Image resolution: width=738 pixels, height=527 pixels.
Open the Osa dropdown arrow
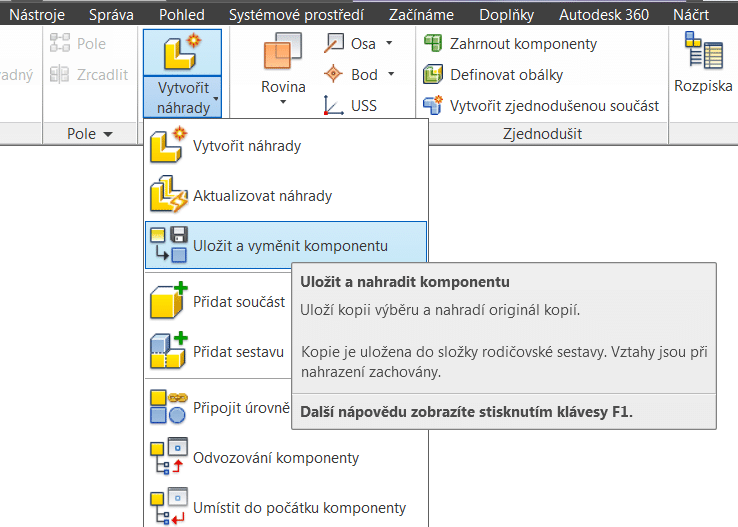click(389, 43)
